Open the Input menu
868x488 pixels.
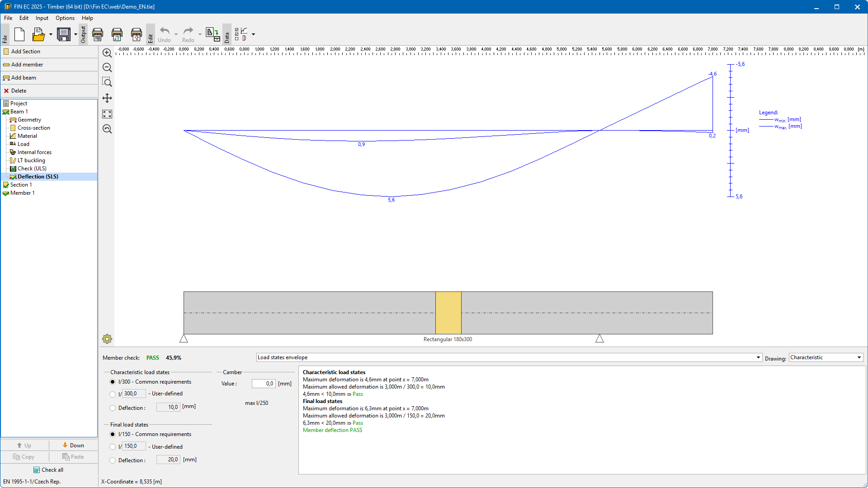pos(42,18)
